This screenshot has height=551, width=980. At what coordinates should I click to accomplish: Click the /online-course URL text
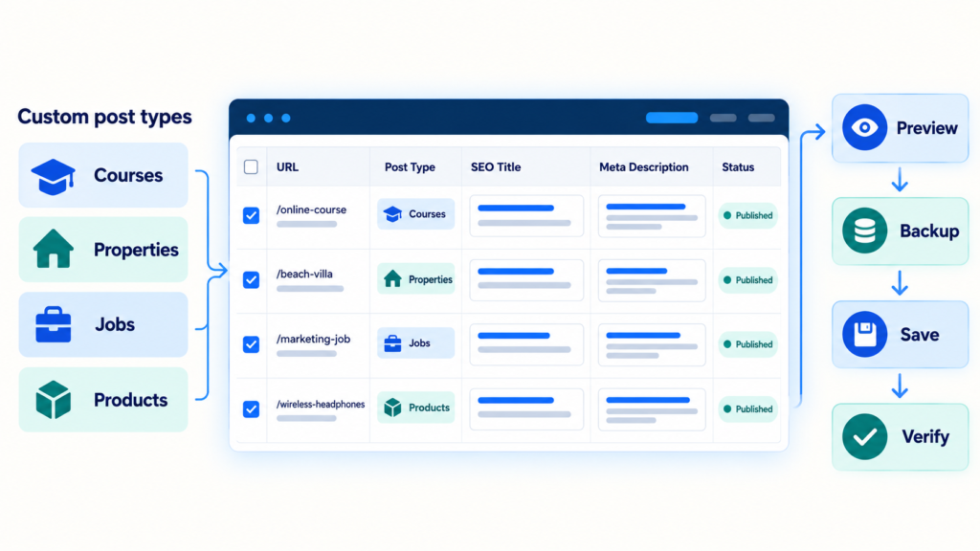click(x=311, y=209)
